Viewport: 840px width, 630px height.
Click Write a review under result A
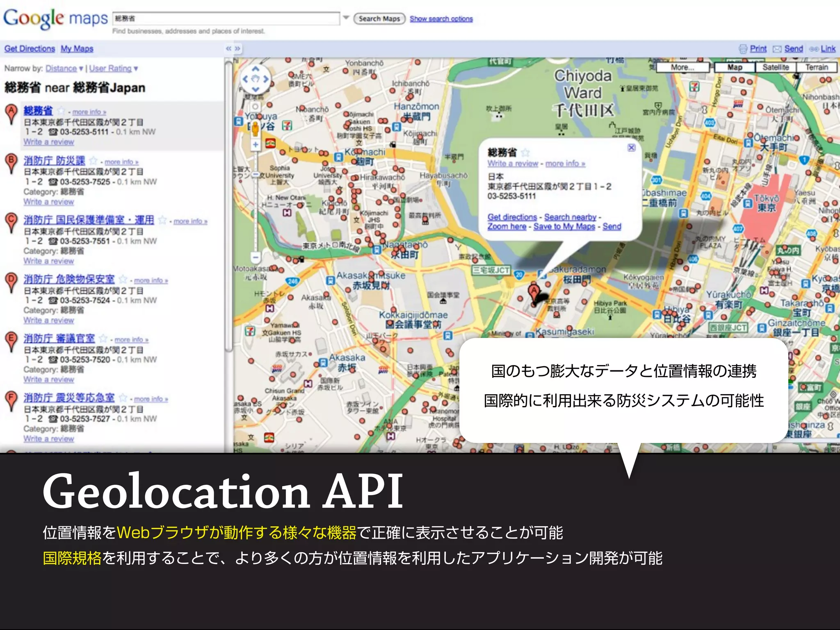[49, 142]
